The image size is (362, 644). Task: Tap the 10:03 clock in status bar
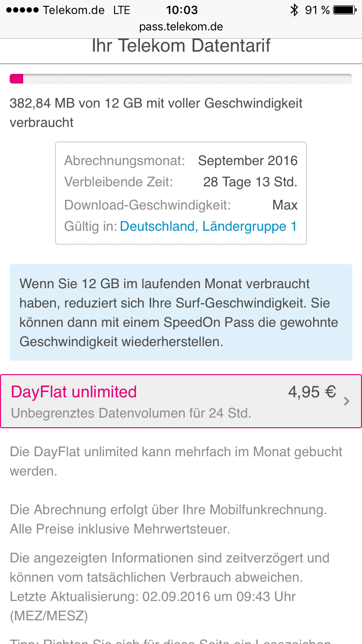coord(181,10)
